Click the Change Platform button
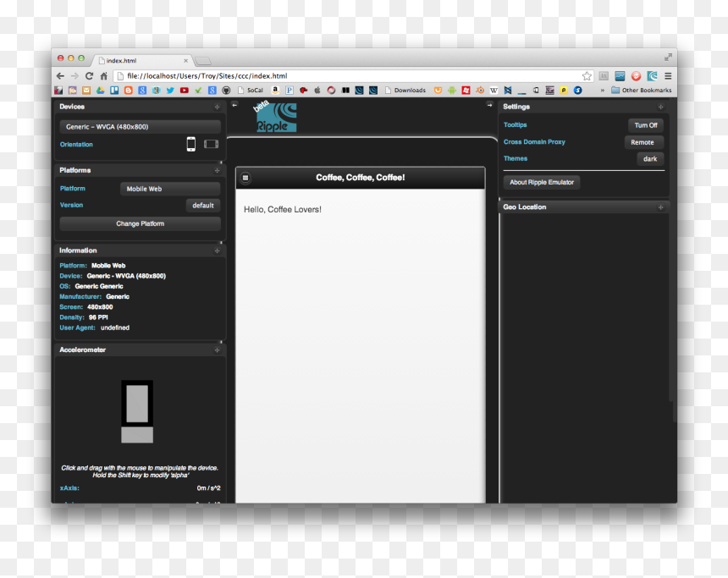The width and height of the screenshot is (728, 578). pos(141,223)
